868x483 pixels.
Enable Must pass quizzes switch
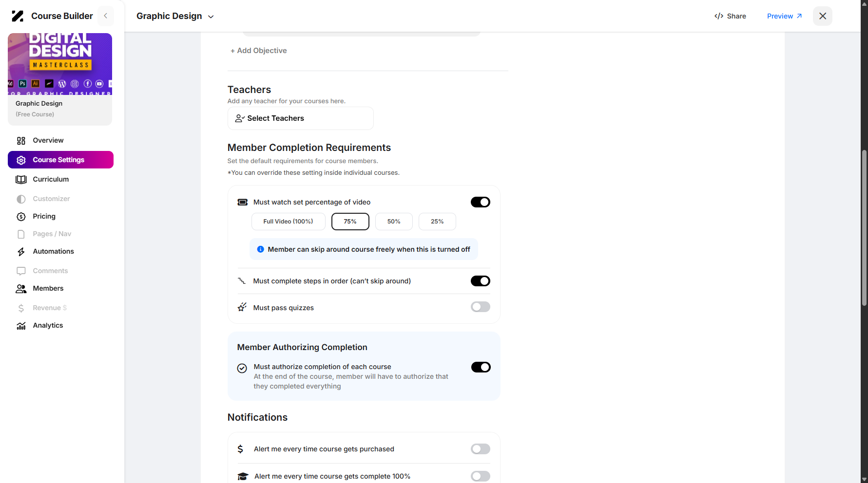(x=480, y=307)
